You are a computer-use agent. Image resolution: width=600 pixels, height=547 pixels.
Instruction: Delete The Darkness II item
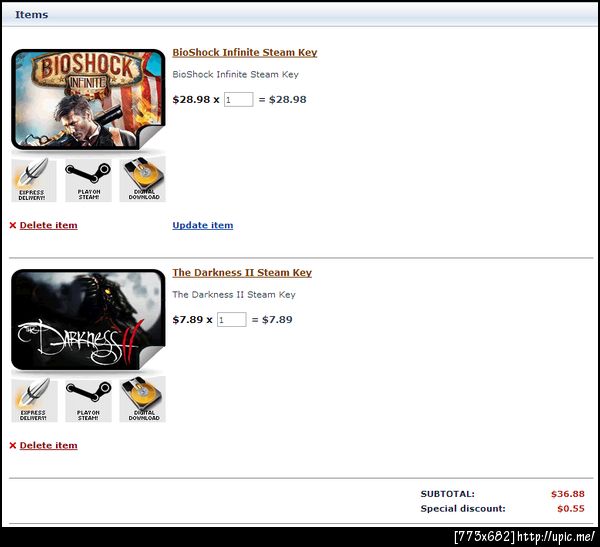click(48, 446)
